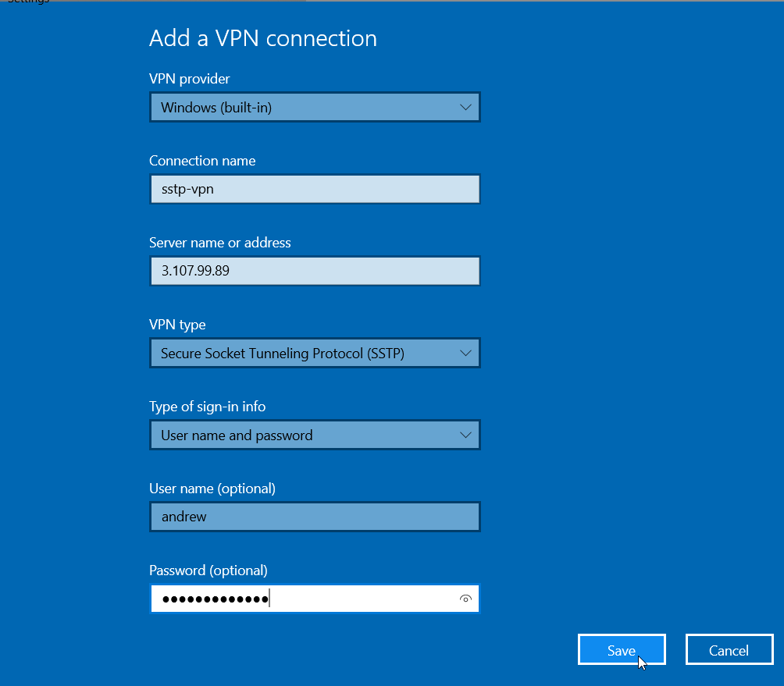Viewport: 784px width, 686px height.
Task: Open the Type of sign-in info dropdown
Action: tap(315, 435)
